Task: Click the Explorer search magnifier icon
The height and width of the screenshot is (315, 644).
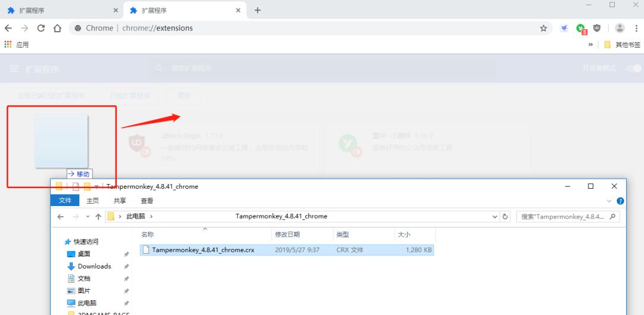Action: tap(613, 216)
